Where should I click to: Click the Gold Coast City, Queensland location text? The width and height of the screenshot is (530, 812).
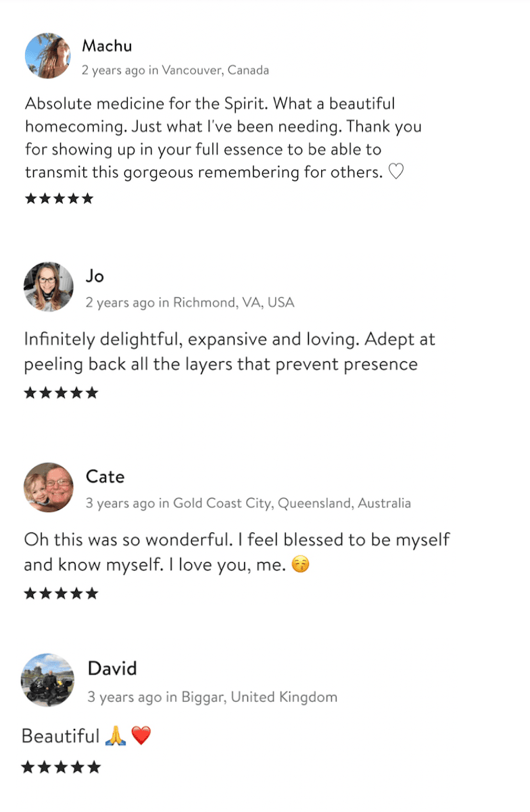(x=248, y=503)
